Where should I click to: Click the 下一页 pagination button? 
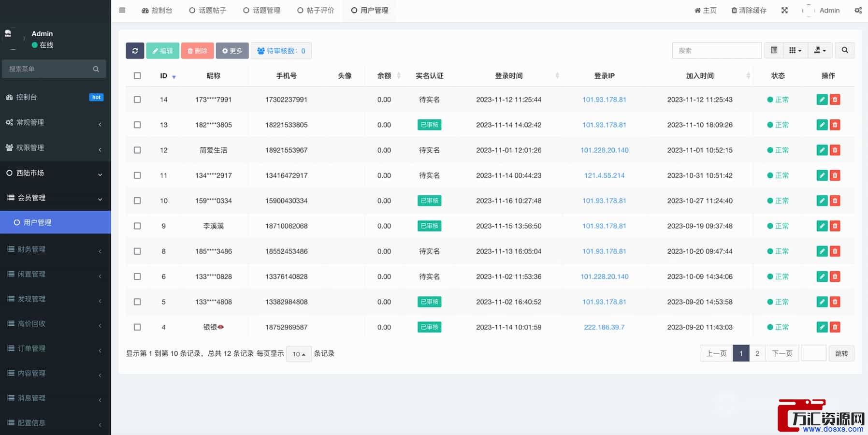pos(782,353)
